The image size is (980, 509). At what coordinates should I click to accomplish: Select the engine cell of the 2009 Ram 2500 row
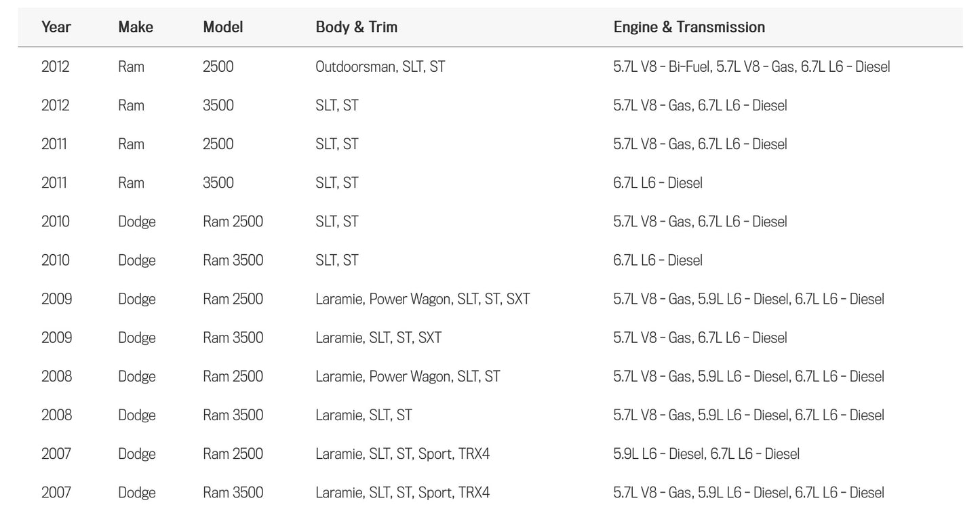[x=749, y=299]
